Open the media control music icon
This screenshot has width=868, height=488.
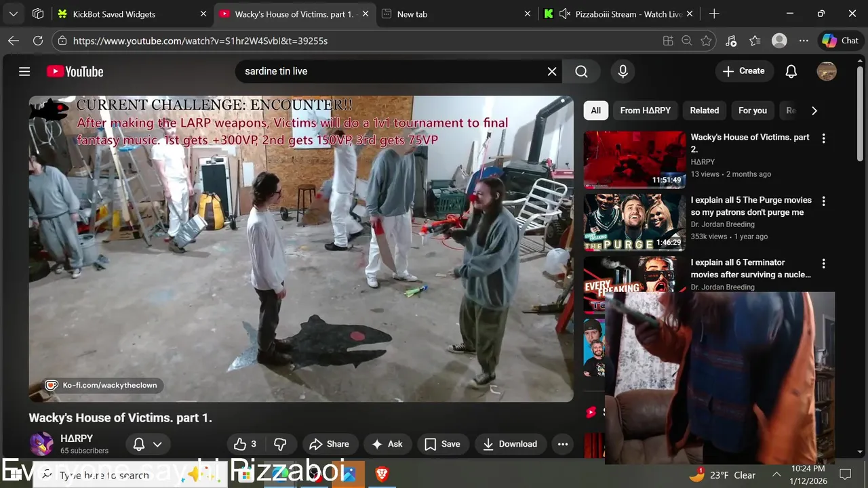731,41
